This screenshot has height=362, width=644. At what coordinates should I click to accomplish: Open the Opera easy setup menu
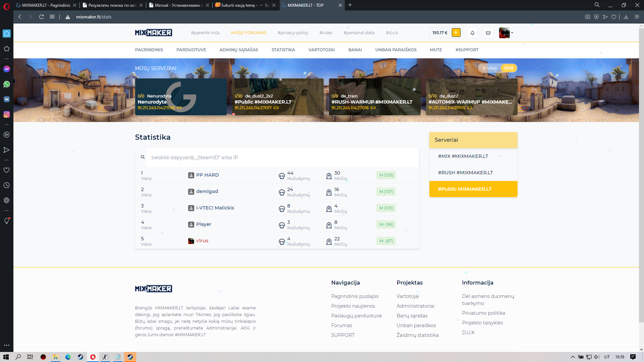tap(637, 17)
